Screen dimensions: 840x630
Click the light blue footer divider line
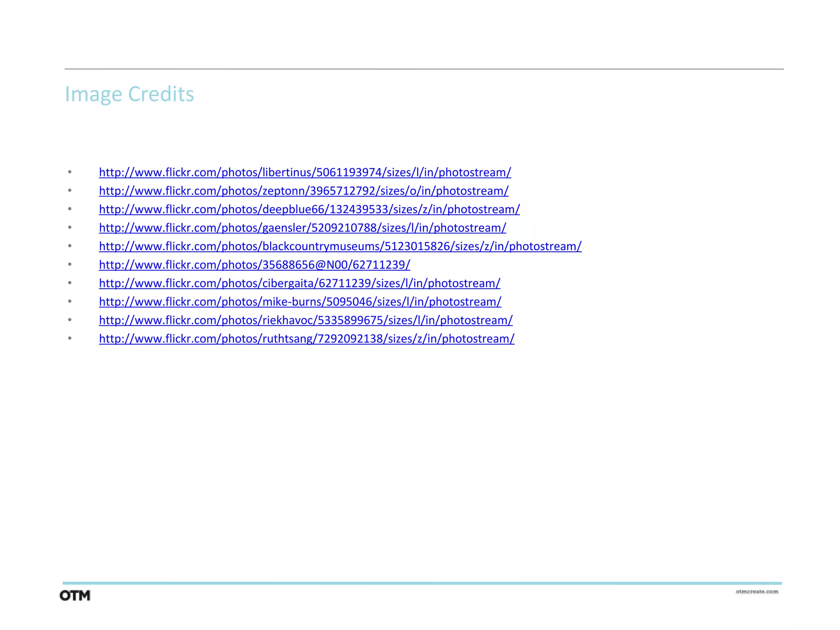pyautogui.click(x=422, y=583)
